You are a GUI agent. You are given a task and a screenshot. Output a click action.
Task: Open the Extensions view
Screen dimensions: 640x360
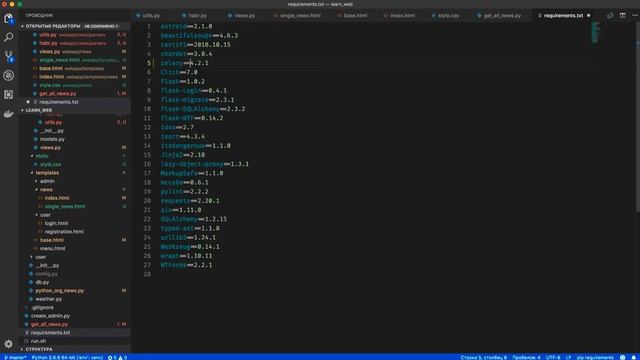pyautogui.click(x=9, y=94)
